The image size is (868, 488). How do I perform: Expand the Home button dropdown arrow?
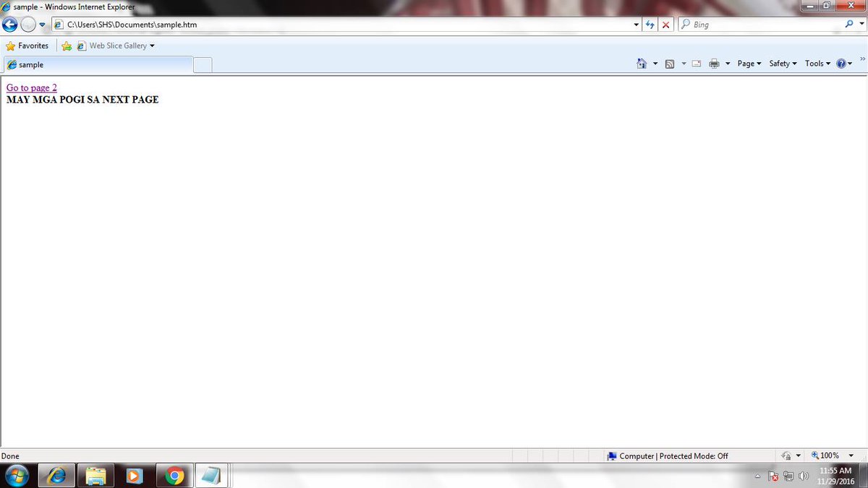click(655, 64)
